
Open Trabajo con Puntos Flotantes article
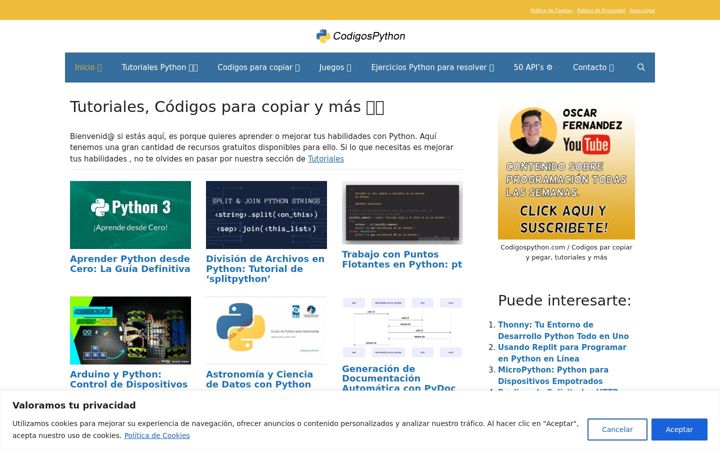tap(402, 259)
